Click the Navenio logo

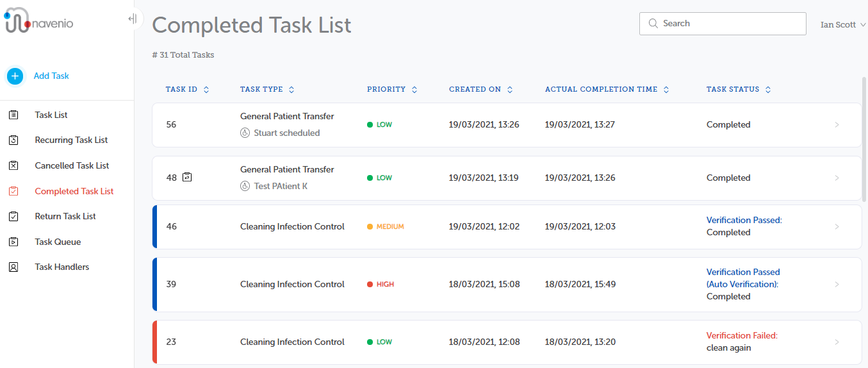[x=38, y=21]
